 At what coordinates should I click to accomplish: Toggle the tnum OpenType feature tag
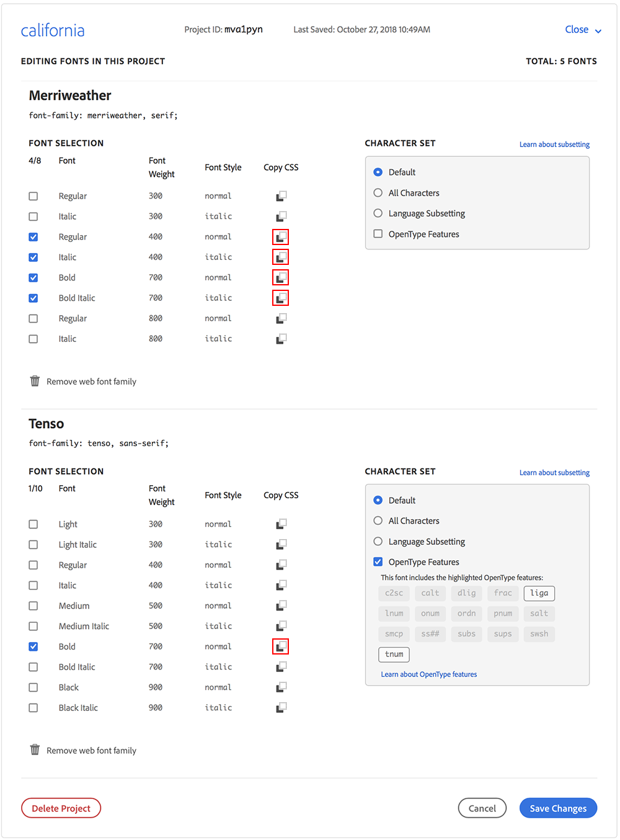tap(394, 655)
